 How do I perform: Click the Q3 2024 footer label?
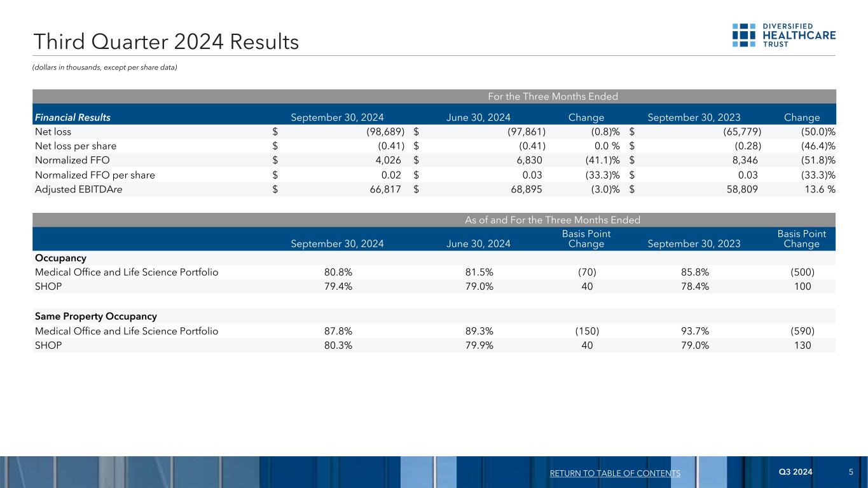(x=795, y=472)
